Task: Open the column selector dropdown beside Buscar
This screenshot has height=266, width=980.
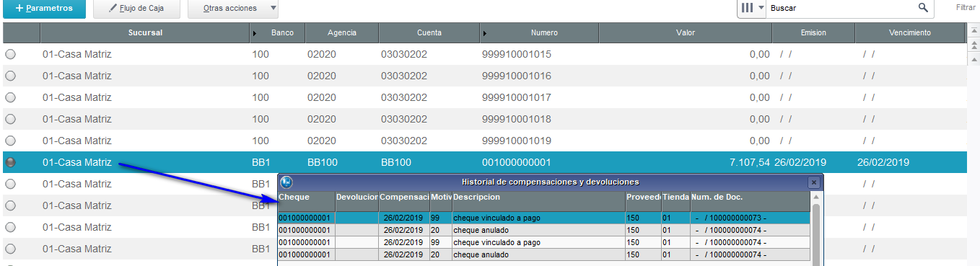Action: pos(753,8)
